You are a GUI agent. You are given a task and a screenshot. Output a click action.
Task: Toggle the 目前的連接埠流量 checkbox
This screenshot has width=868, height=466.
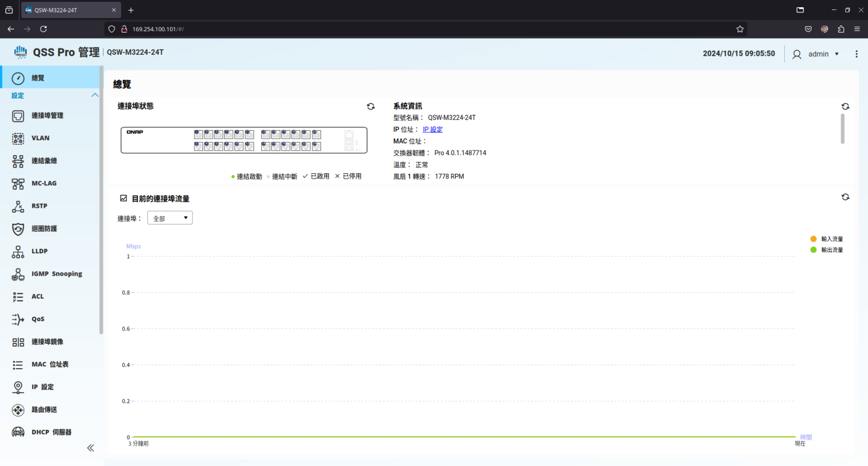point(123,198)
